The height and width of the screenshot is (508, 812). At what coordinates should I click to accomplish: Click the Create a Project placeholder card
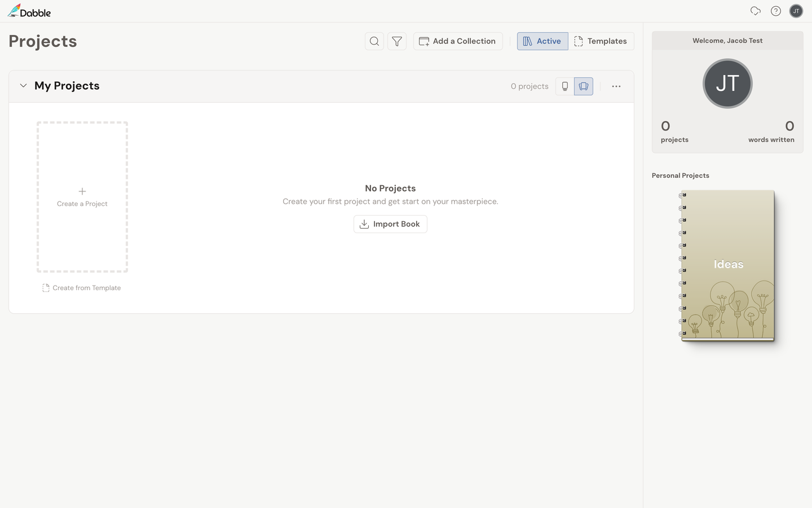82,197
